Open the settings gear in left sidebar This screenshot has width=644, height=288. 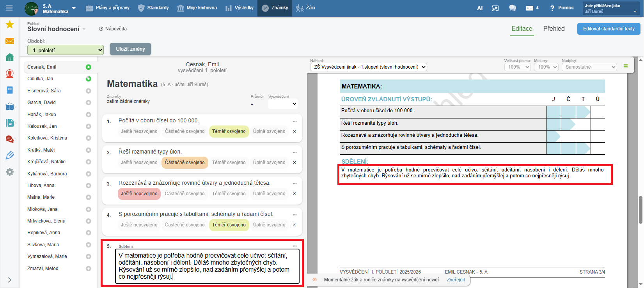[10, 172]
